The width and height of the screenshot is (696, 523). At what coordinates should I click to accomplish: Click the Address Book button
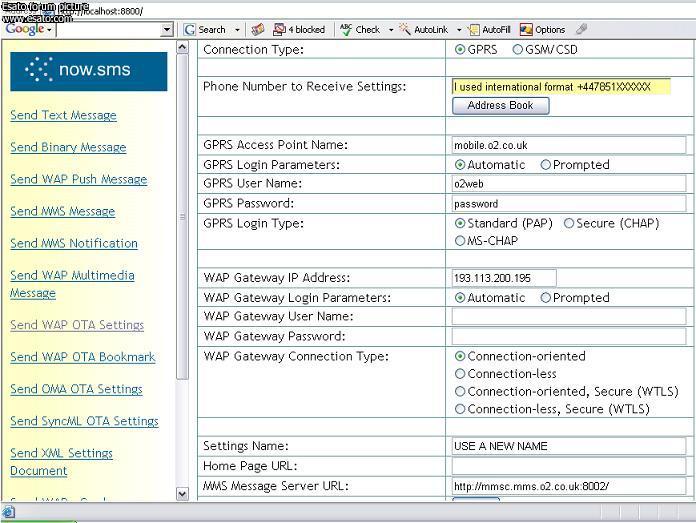500,105
